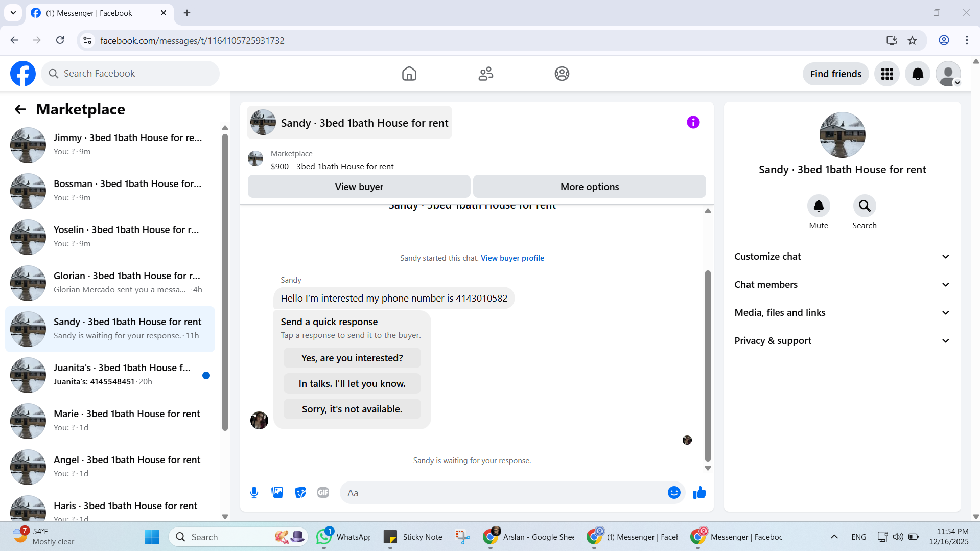Click More options button
Image resolution: width=980 pixels, height=551 pixels.
(589, 187)
